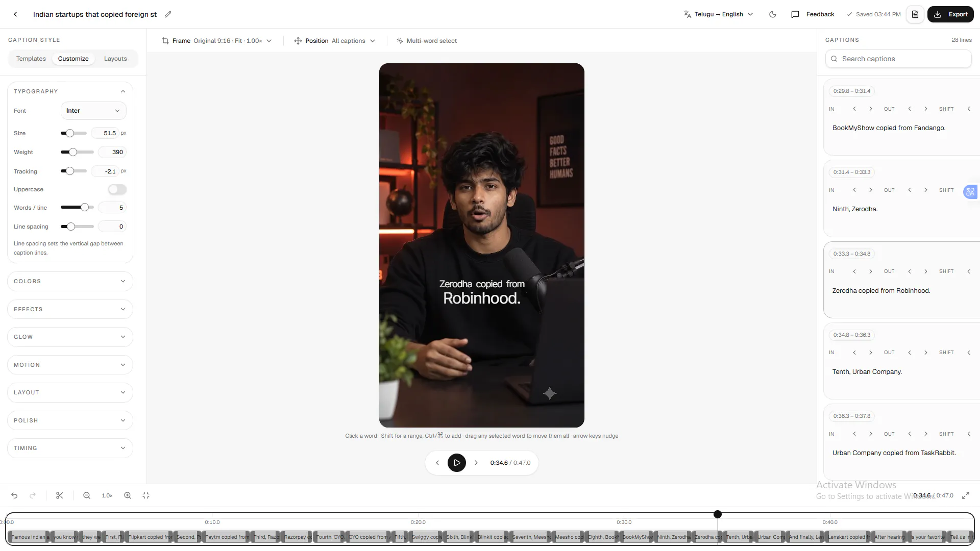The image size is (980, 551).
Task: Click the redo arrow icon
Action: [x=33, y=495]
